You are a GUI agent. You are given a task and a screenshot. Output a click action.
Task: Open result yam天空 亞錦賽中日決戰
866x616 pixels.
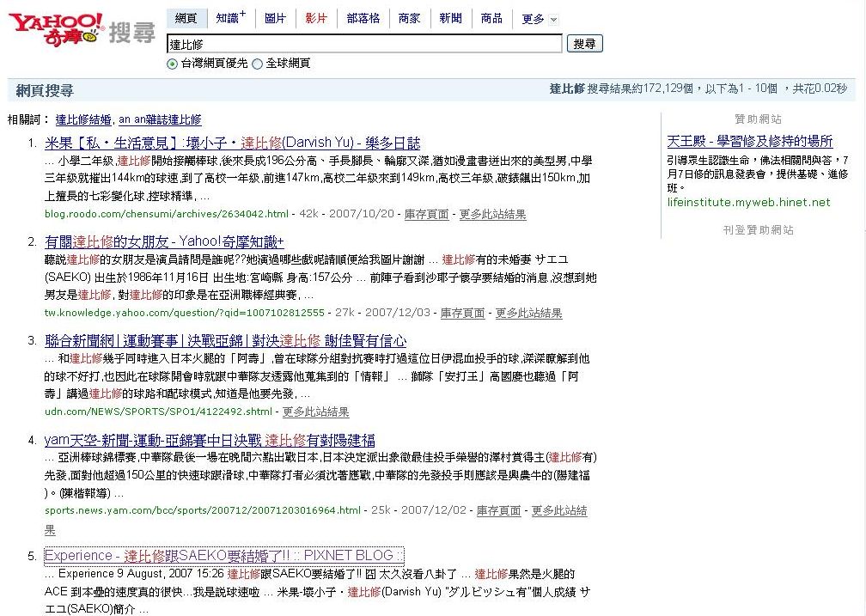click(210, 440)
